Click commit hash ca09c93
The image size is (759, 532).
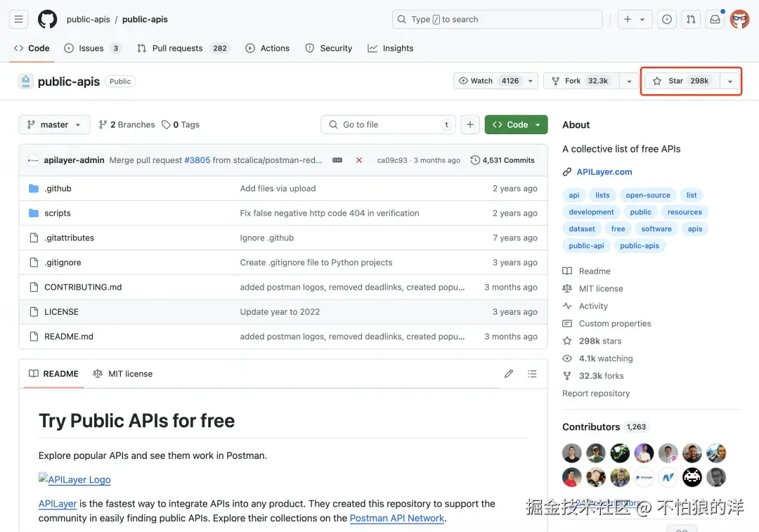(x=392, y=160)
